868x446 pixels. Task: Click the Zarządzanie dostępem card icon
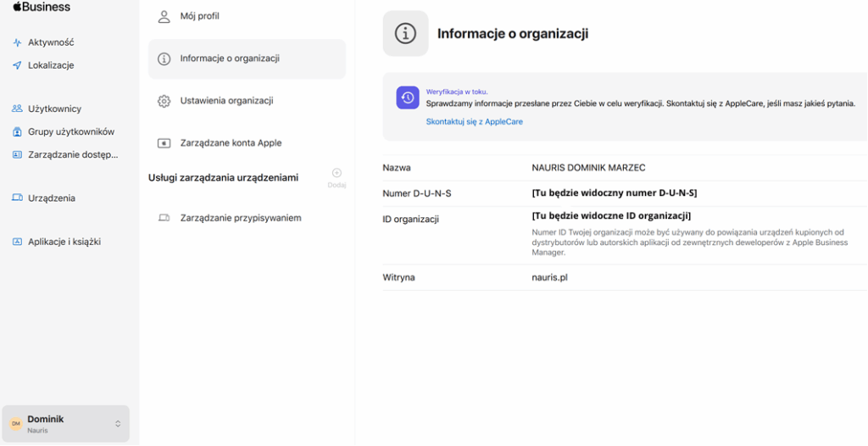point(17,154)
